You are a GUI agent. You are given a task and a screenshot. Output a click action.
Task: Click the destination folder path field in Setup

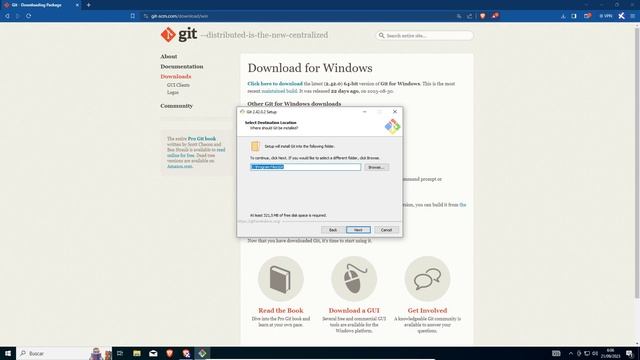tap(305, 167)
